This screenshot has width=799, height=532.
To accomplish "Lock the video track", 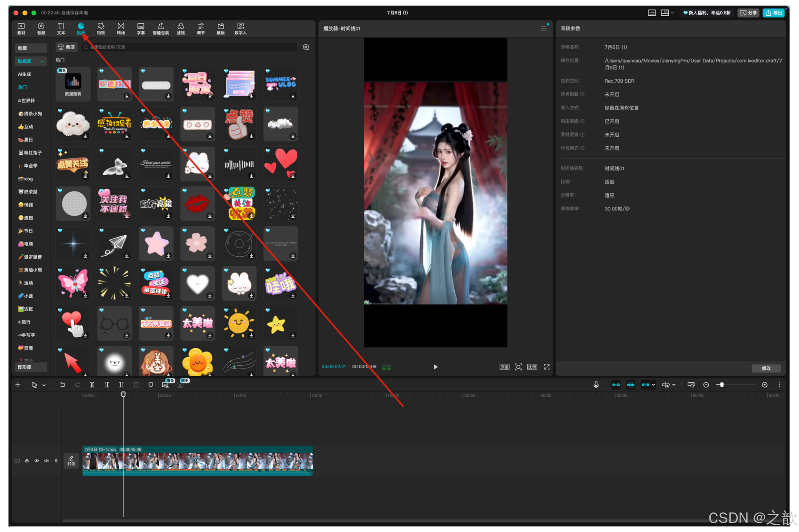I will coord(27,461).
